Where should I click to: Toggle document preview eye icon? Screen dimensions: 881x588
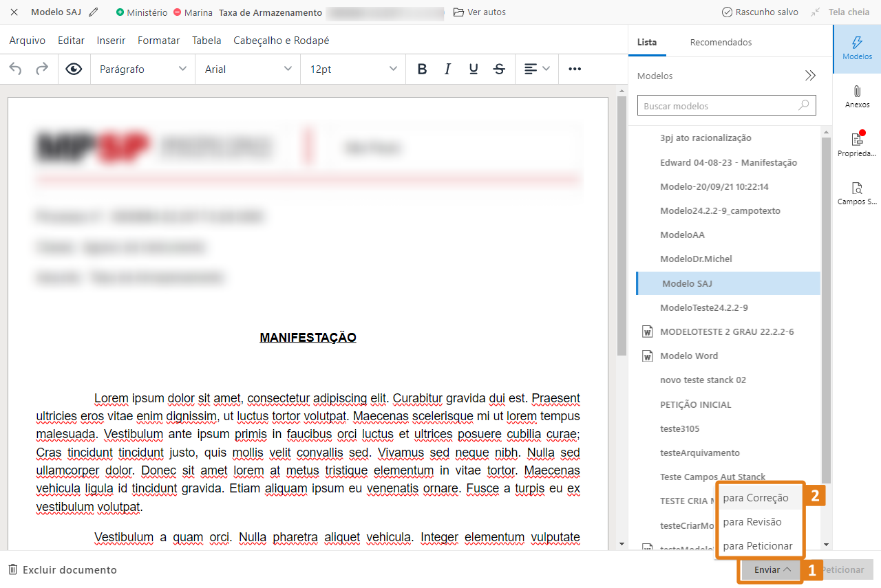(x=74, y=69)
